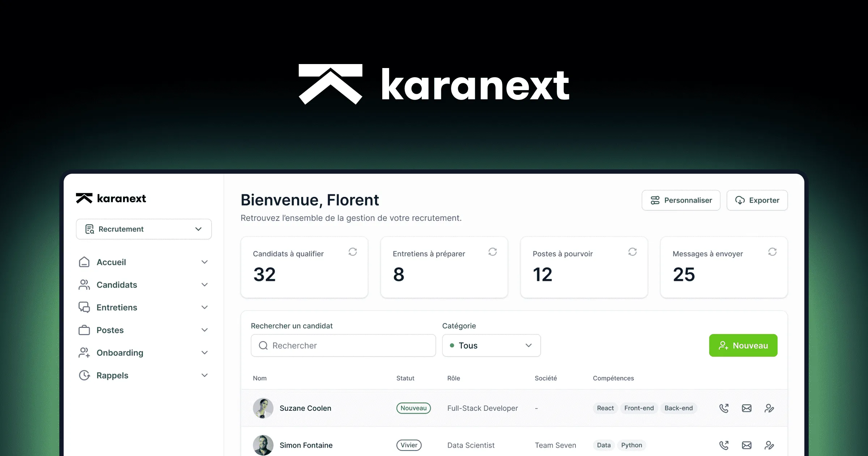Click Suzane Coolen's avatar photo
This screenshot has height=456, width=868.
[x=263, y=408]
